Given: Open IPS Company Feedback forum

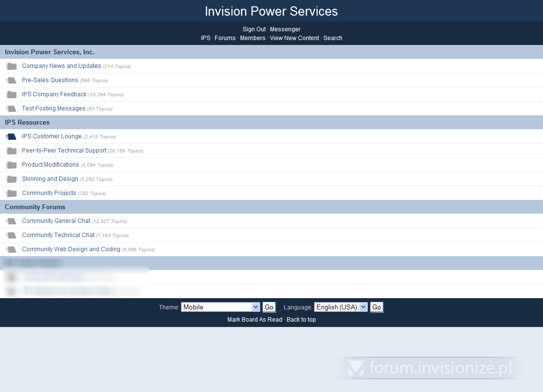Looking at the screenshot, I should click(x=54, y=94).
